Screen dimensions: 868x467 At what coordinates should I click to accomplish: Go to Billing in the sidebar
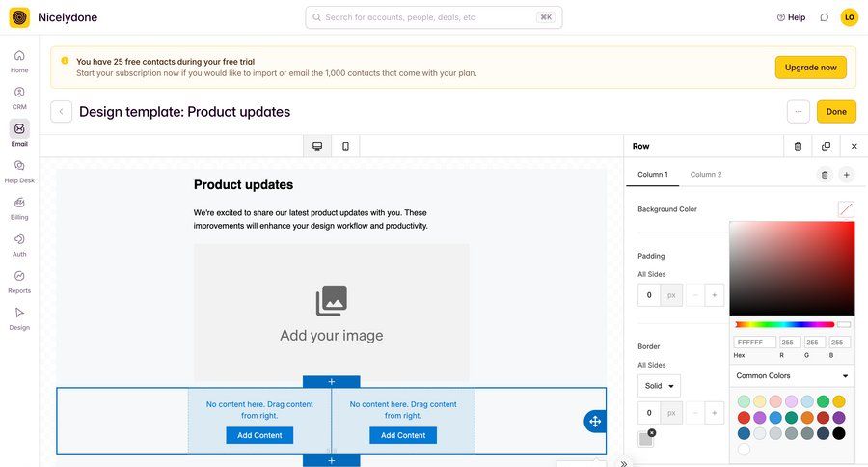pyautogui.click(x=19, y=206)
